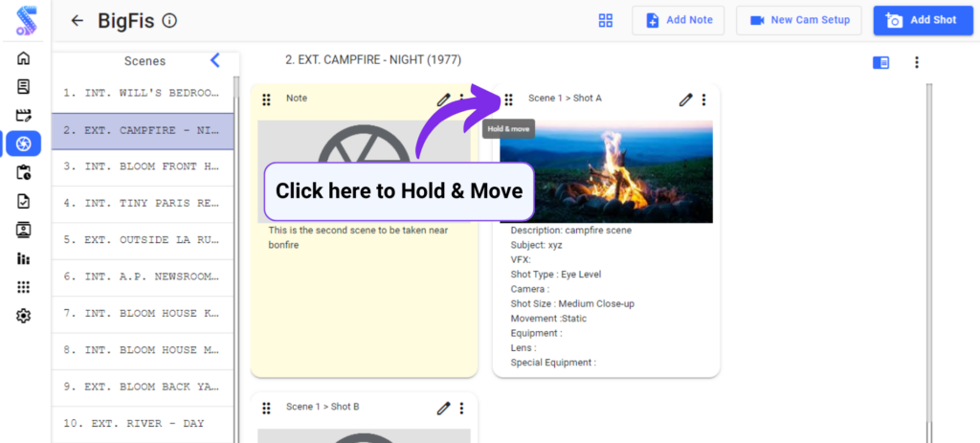This screenshot has height=443, width=980.
Task: Open the bar chart reports icon
Action: [x=24, y=258]
